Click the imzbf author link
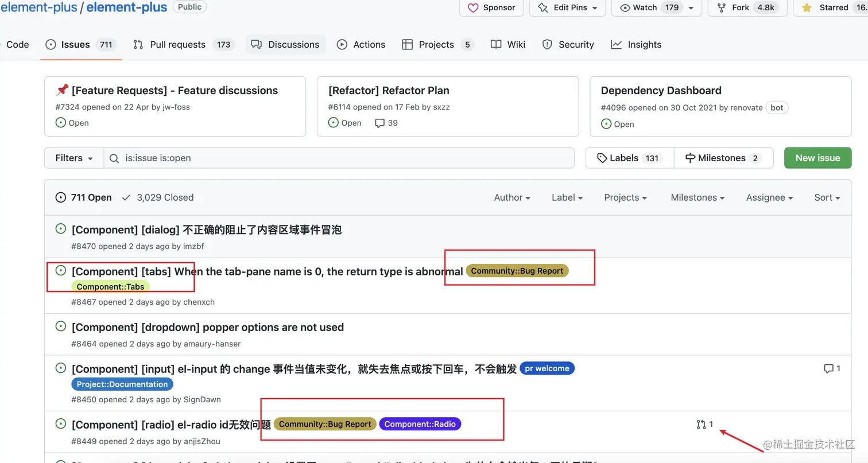868x463 pixels. tap(193, 246)
